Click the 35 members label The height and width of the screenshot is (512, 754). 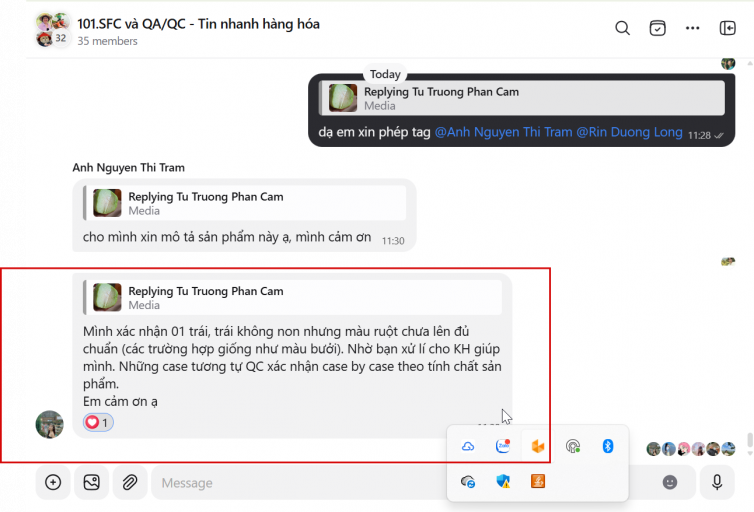[x=107, y=41]
